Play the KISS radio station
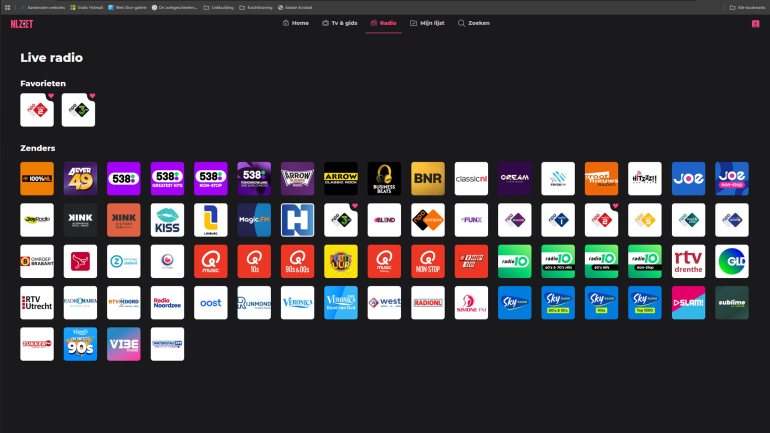The height and width of the screenshot is (433, 770). click(x=167, y=219)
